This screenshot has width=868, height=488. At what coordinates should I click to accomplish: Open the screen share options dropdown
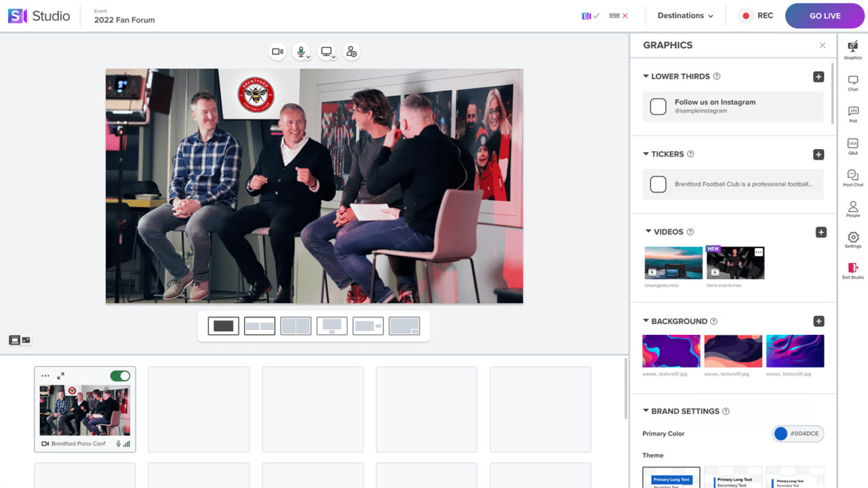pyautogui.click(x=334, y=58)
